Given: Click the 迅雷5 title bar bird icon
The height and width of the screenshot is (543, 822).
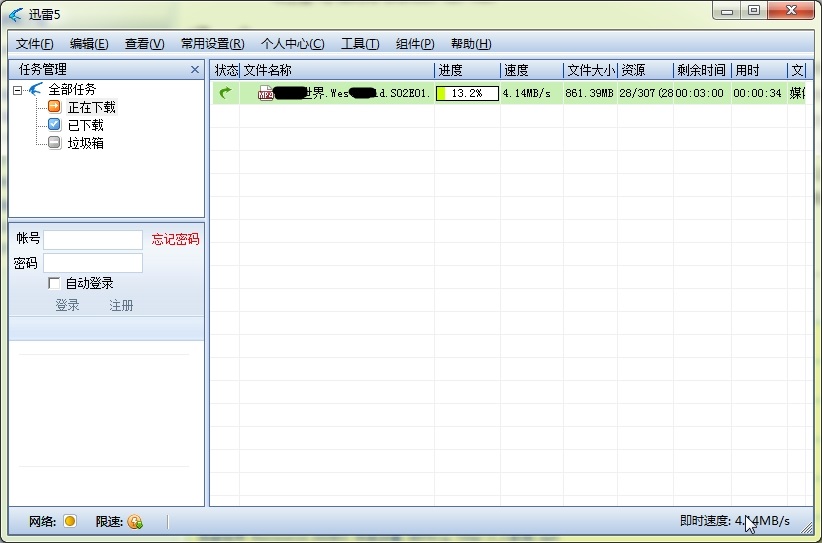Looking at the screenshot, I should pos(16,15).
